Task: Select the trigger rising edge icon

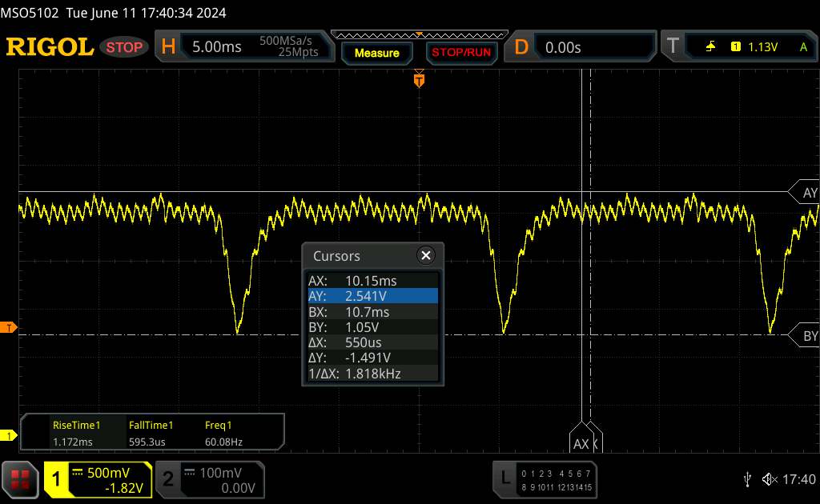Action: 710,47
